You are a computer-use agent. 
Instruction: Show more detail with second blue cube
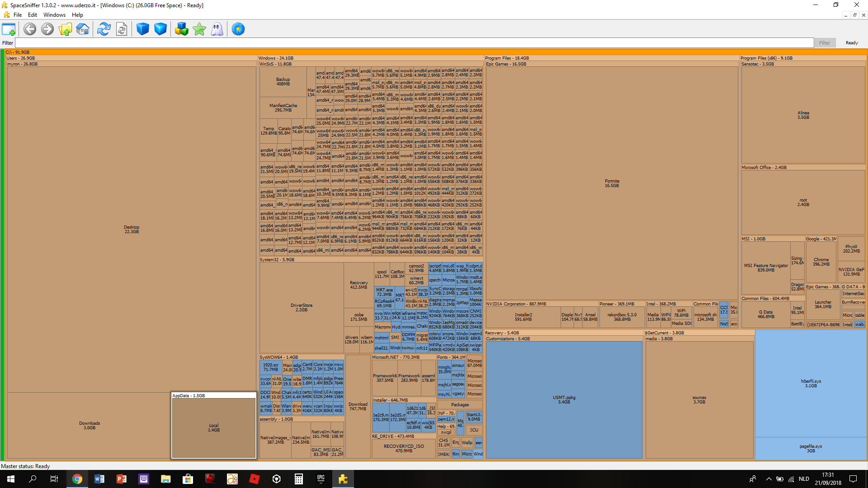160,29
